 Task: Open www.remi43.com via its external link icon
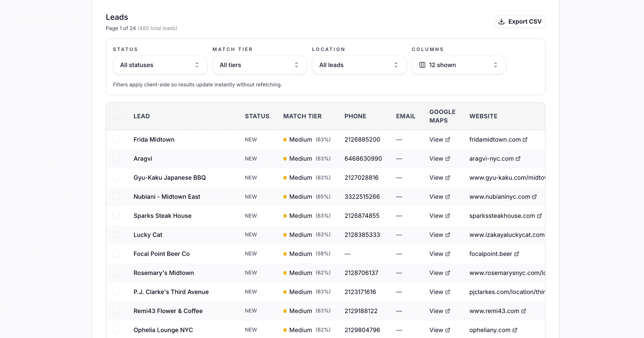524,311
